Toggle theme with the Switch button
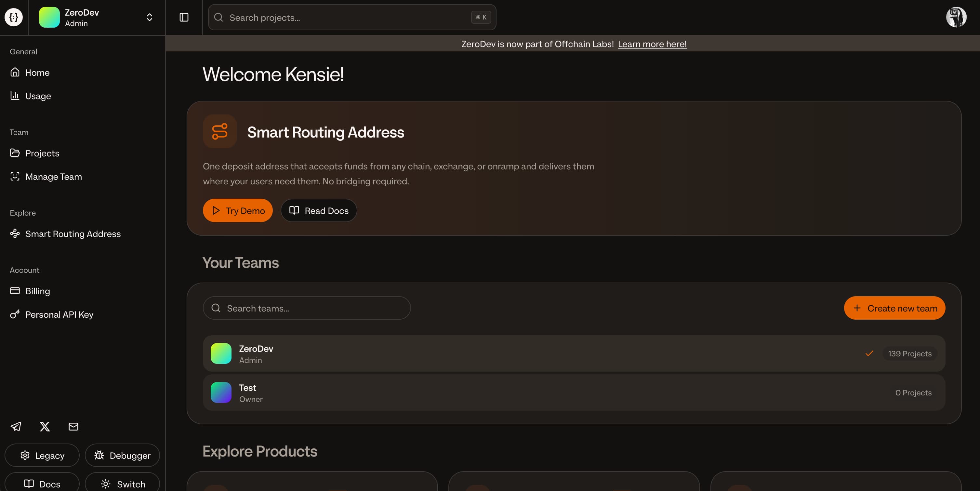The width and height of the screenshot is (980, 491). point(122,482)
